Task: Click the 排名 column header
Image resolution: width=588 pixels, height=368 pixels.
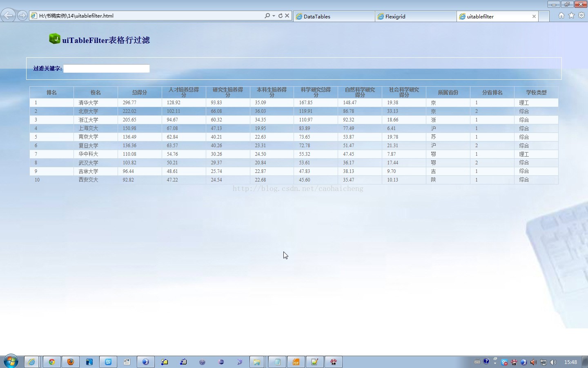Action: coord(51,92)
